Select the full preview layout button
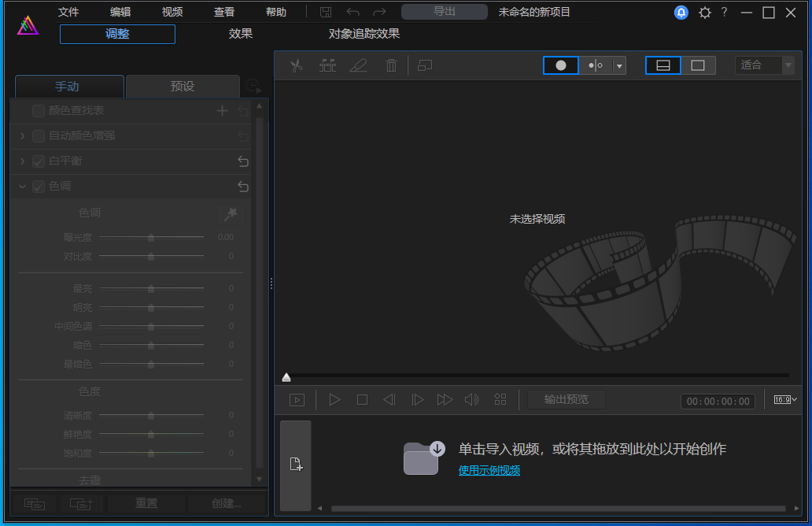This screenshot has width=812, height=526. click(x=698, y=65)
